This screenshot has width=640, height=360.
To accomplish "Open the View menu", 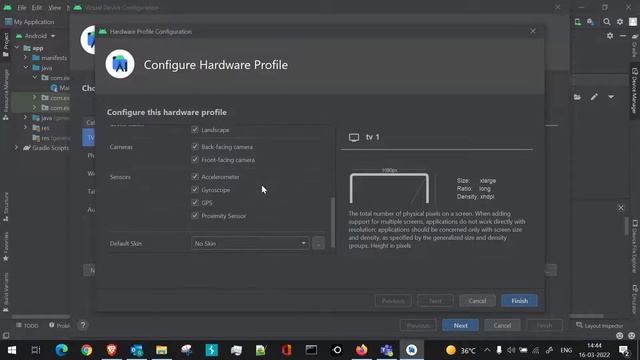I will (x=54, y=7).
